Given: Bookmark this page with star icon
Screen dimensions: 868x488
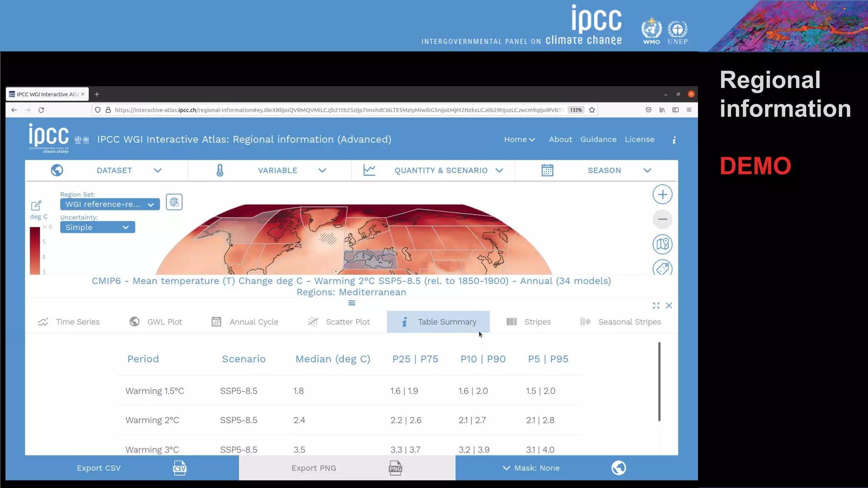Looking at the screenshot, I should point(592,110).
